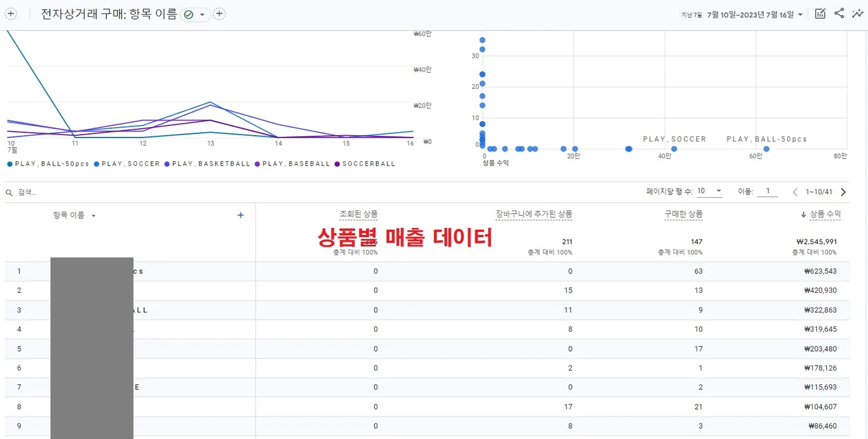The image size is (868, 439).
Task: Click the purchased count 13 in row 2
Action: [x=698, y=290]
